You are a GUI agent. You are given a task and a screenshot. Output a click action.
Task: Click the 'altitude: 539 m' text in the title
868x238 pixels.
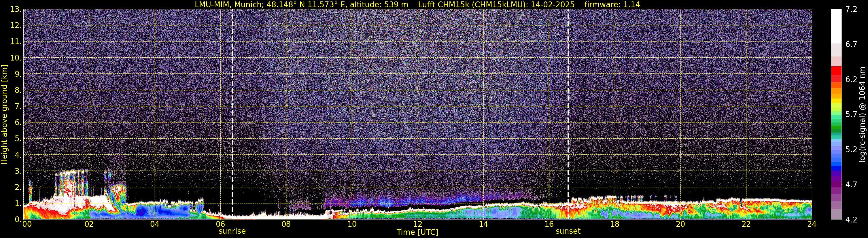(x=379, y=4)
